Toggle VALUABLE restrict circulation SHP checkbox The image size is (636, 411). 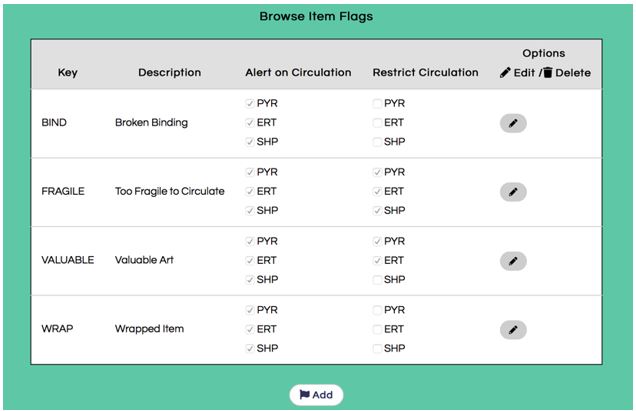(x=378, y=280)
